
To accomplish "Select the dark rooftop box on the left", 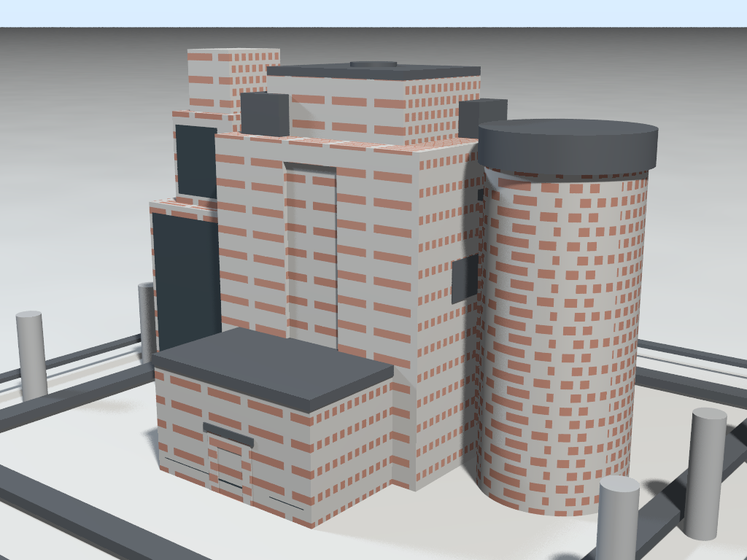I will point(264,114).
